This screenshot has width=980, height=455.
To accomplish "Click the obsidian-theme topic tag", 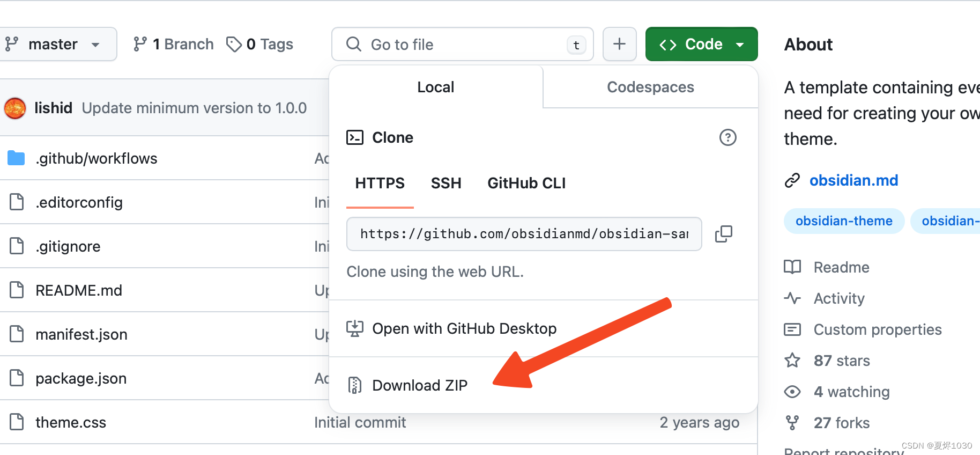I will pyautogui.click(x=844, y=221).
